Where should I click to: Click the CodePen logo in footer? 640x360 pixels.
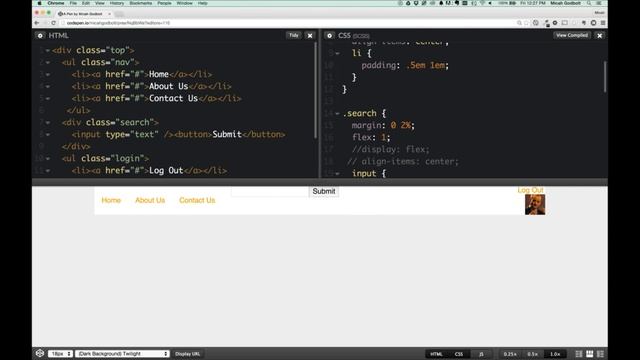click(x=40, y=353)
